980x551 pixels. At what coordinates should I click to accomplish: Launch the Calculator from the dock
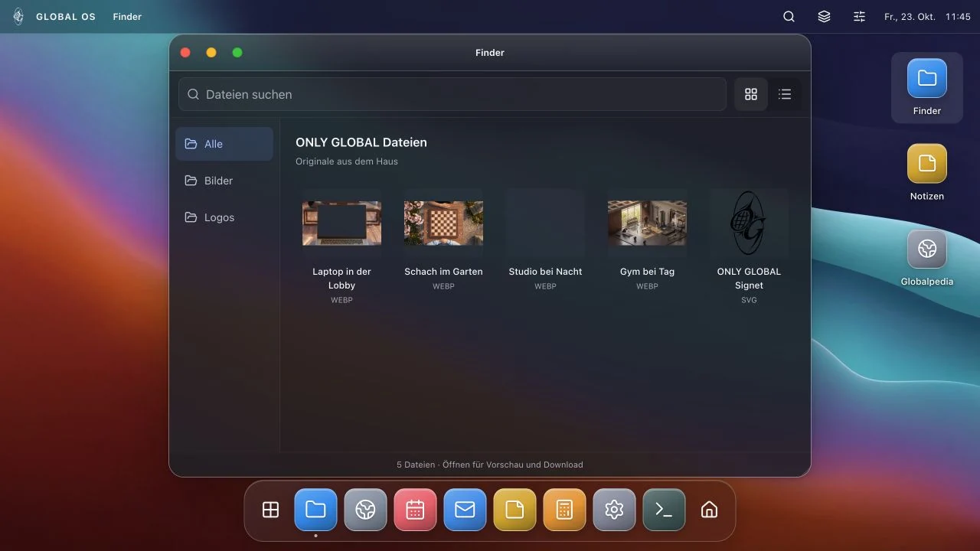pos(564,510)
